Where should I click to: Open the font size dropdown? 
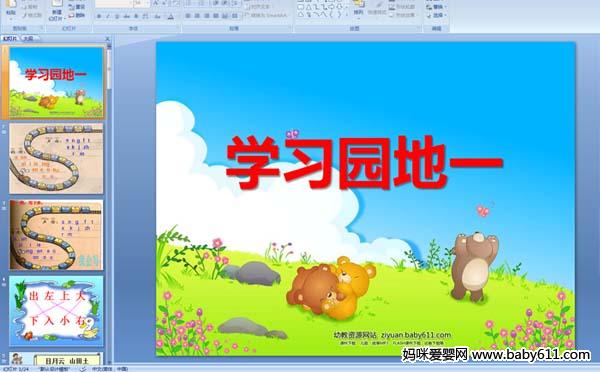click(147, 4)
